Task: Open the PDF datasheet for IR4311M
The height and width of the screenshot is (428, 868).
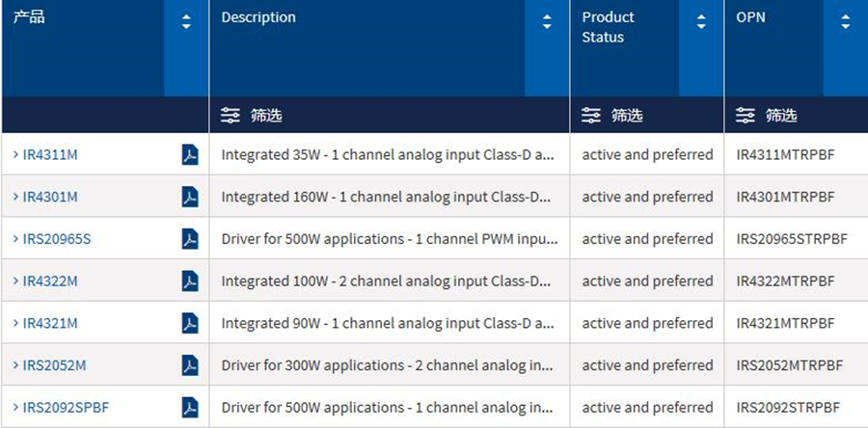Action: [x=190, y=155]
